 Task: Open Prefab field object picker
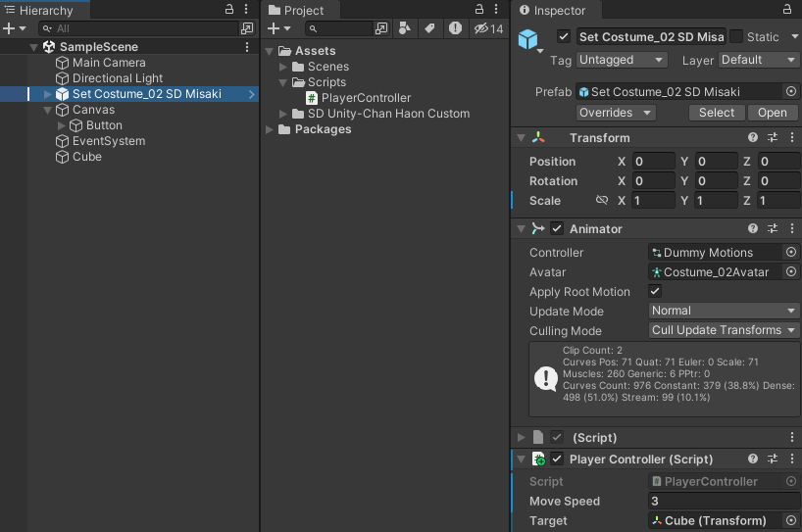click(791, 91)
